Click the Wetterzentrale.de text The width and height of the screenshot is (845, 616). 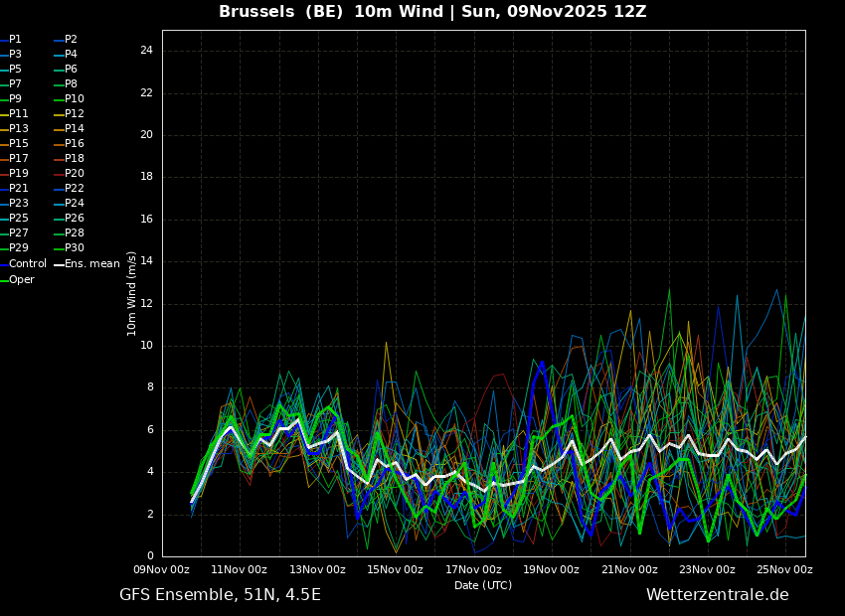(718, 594)
